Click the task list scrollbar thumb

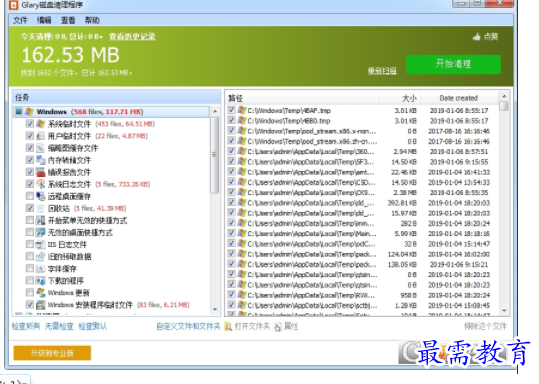(x=215, y=155)
